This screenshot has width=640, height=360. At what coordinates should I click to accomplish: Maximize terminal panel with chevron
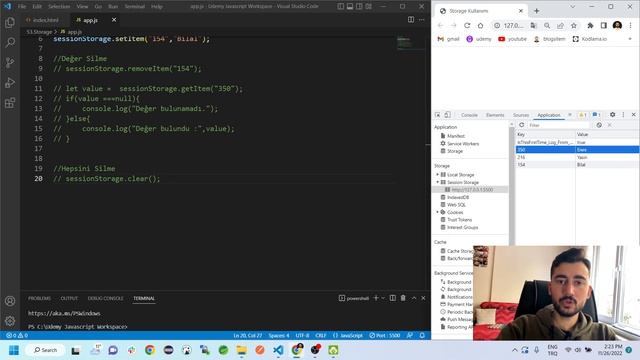(413, 298)
